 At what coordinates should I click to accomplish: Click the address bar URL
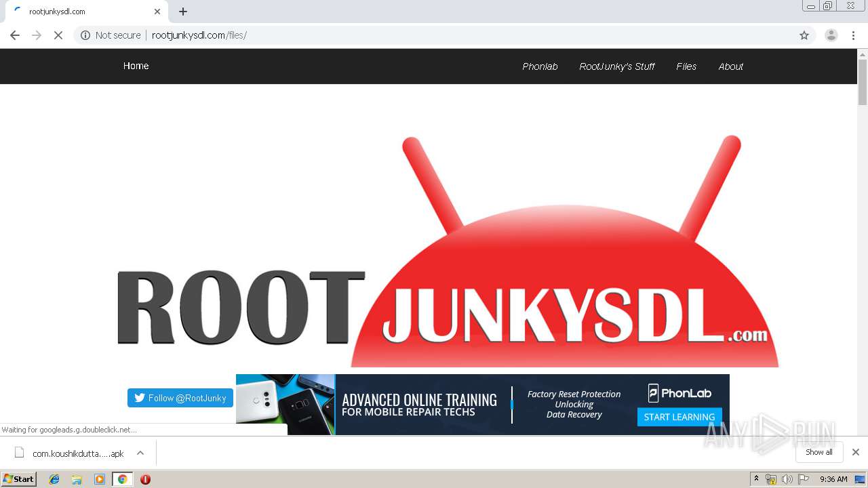199,35
